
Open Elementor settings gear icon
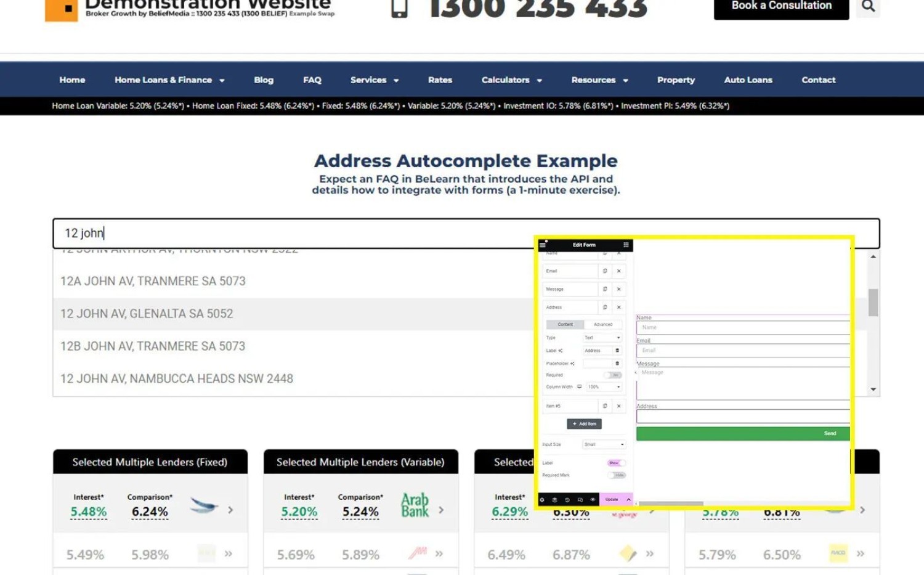[542, 500]
